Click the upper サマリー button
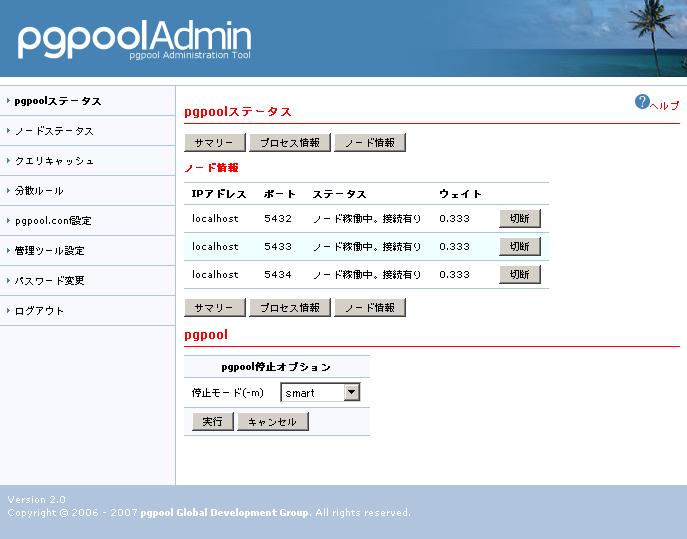The height and width of the screenshot is (539, 687). (x=215, y=143)
